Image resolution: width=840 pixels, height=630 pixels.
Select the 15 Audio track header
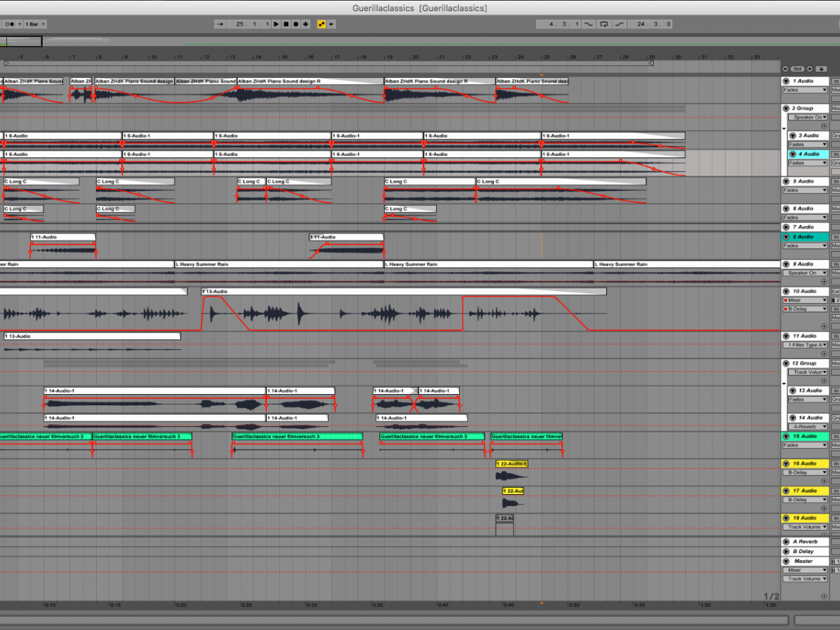805,436
